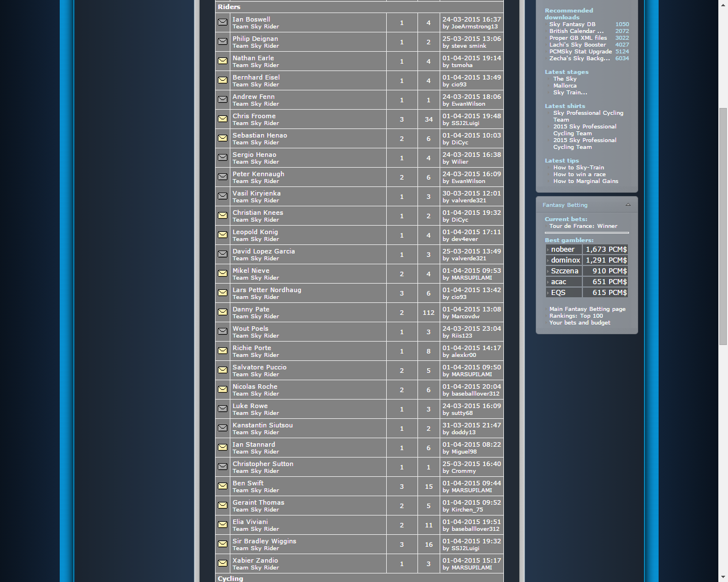Screen dimensions: 728x582
Task: Open the Tour de France: Winner bet
Action: pos(583,226)
